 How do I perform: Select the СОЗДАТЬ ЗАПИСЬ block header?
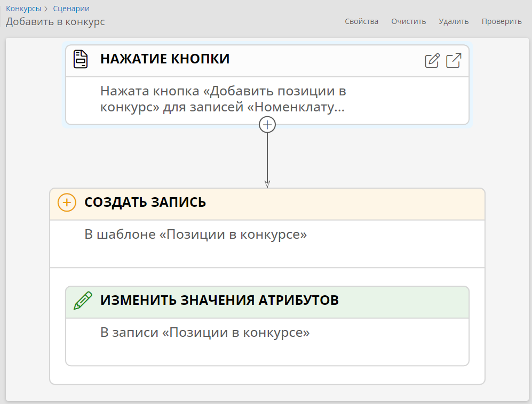pos(267,204)
